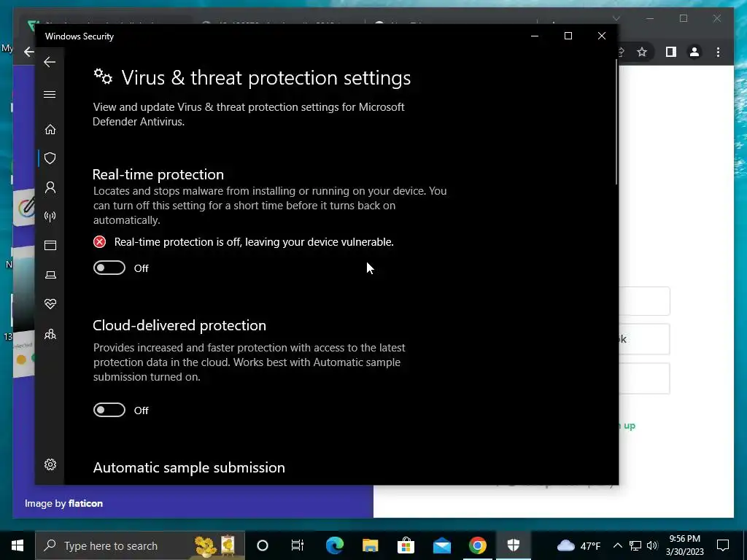747x560 pixels.
Task: Show hidden system tray icons
Action: [x=617, y=545]
